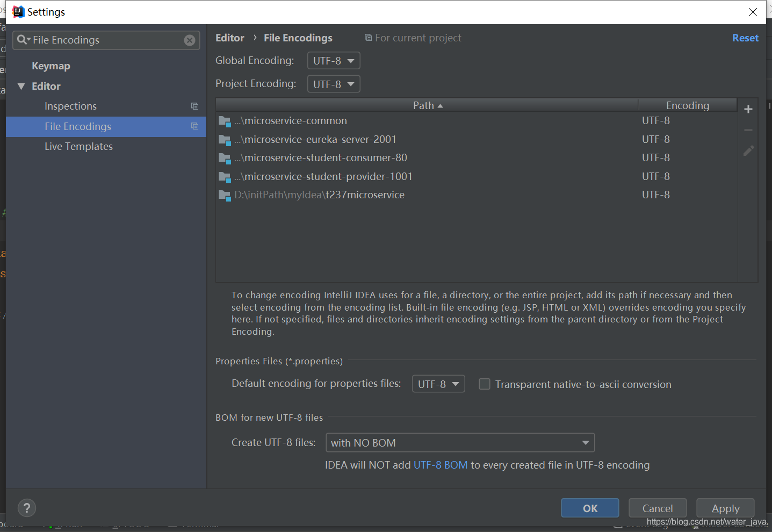This screenshot has width=772, height=532.
Task: Click File Encodings in the breadcrumb
Action: coord(298,38)
